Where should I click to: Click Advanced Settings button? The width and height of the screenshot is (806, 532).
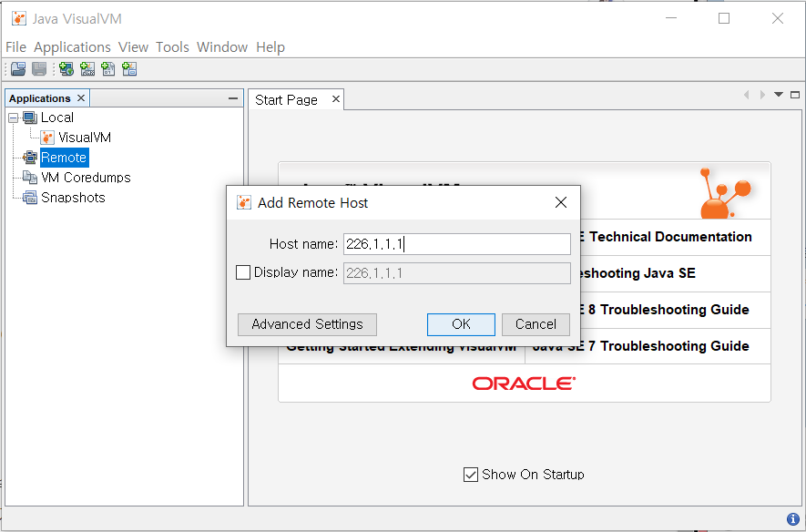pyautogui.click(x=308, y=324)
